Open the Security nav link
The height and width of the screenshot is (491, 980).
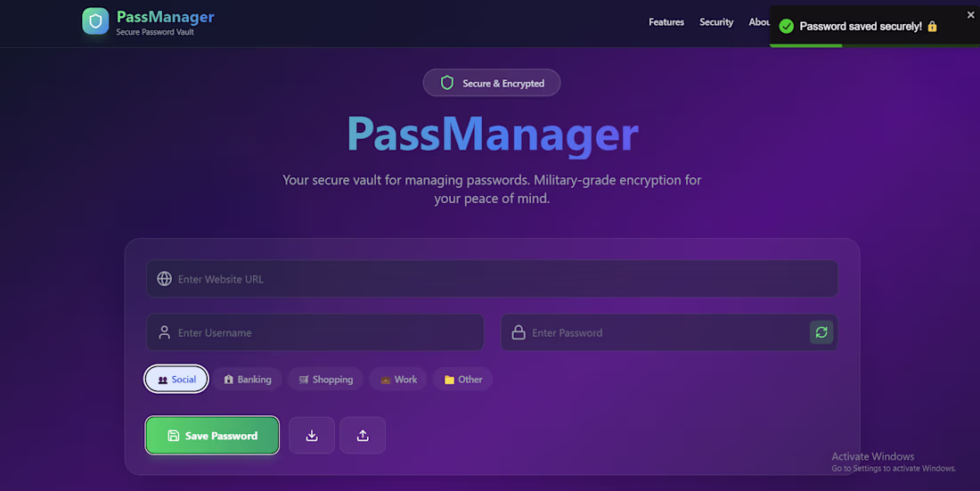[716, 22]
